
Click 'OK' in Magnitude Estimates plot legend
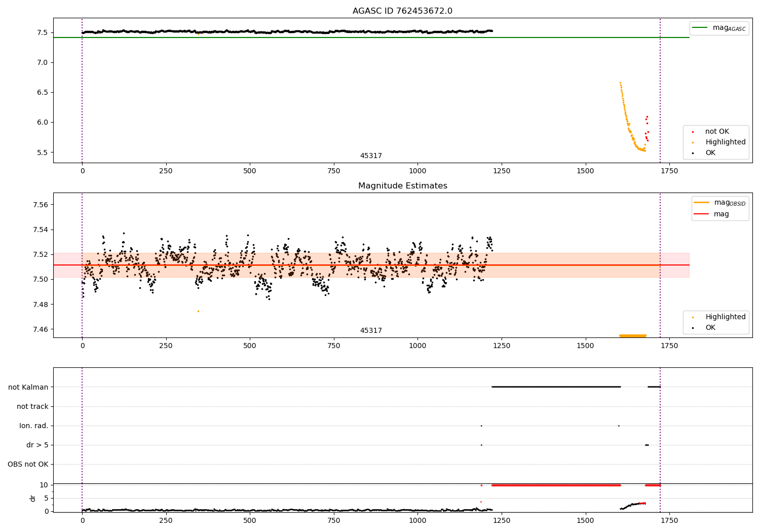[704, 327]
